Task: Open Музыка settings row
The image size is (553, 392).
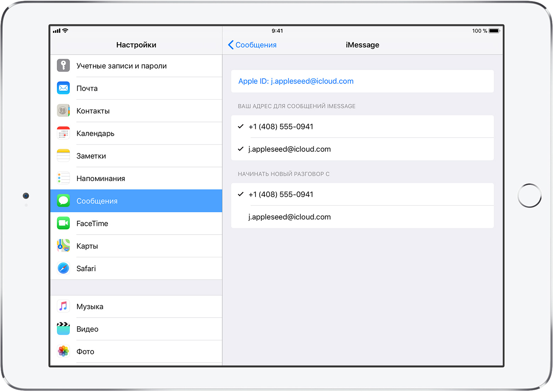Action: [x=136, y=306]
